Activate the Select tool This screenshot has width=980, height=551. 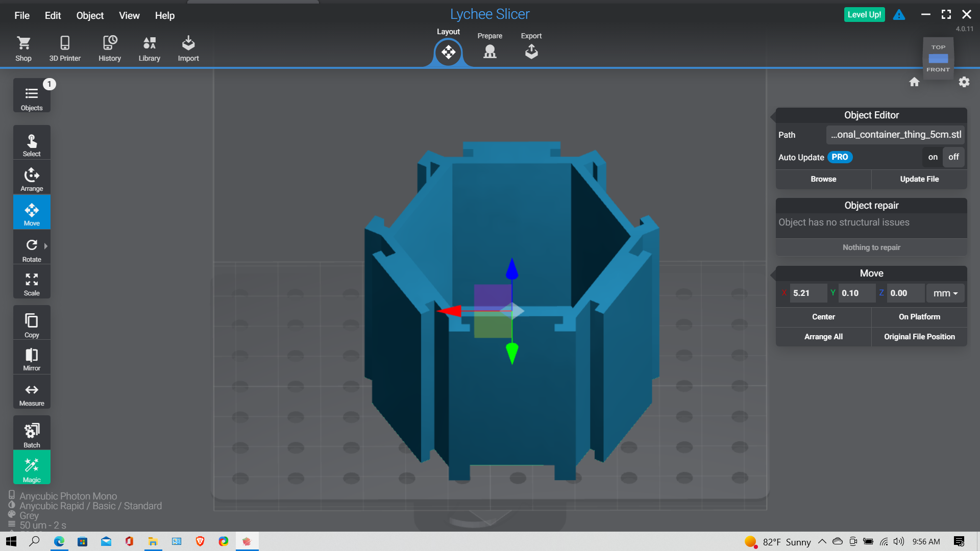pyautogui.click(x=32, y=143)
